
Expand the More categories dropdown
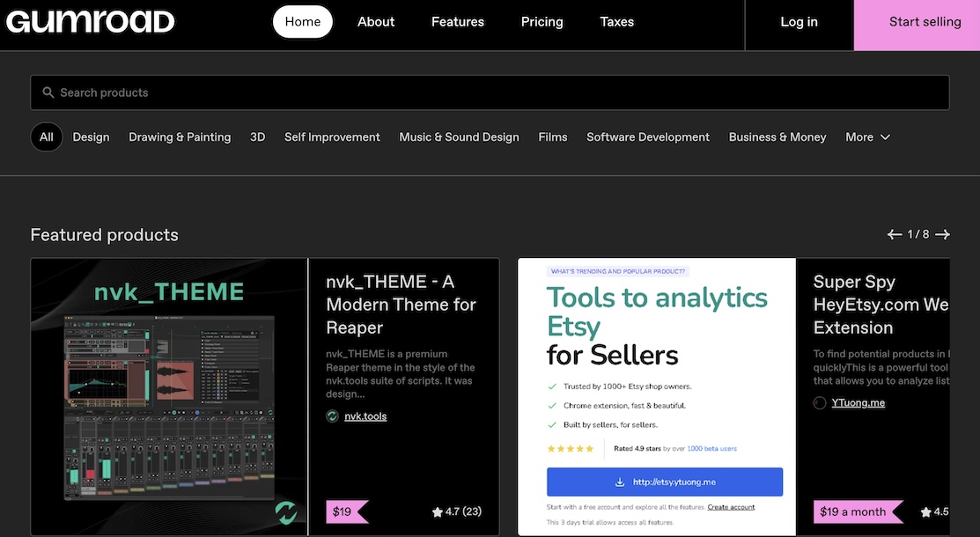(867, 137)
